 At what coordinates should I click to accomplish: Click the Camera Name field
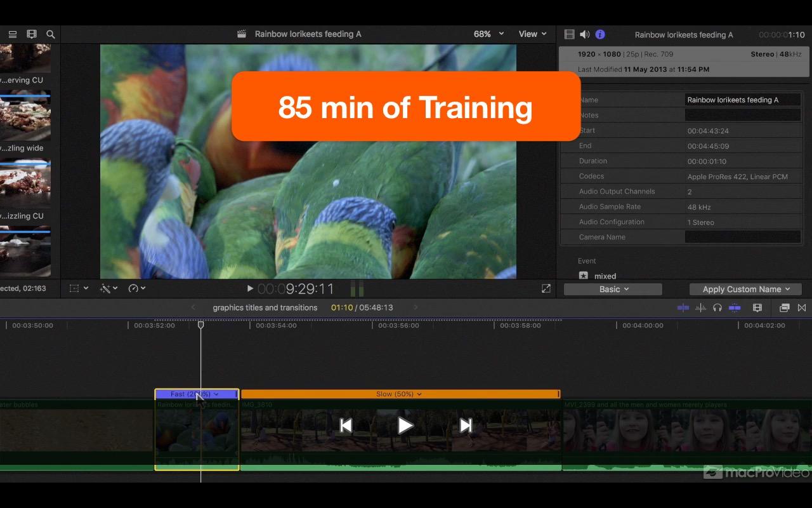coord(742,237)
